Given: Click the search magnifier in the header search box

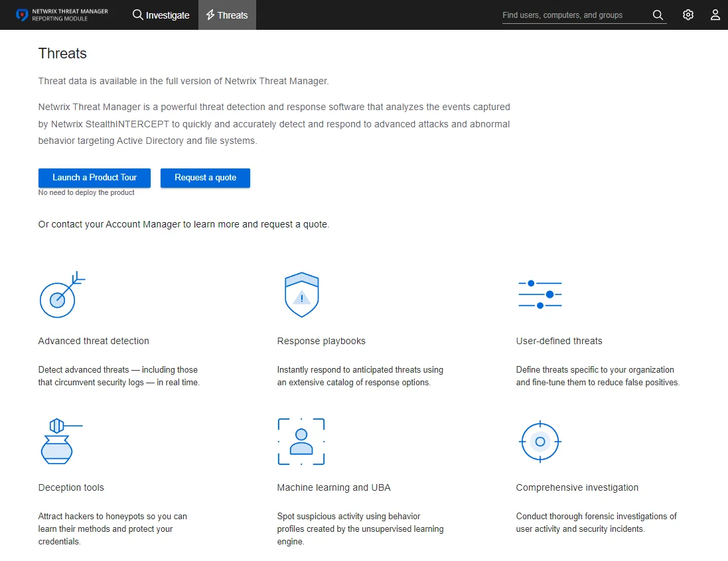Looking at the screenshot, I should (x=658, y=15).
